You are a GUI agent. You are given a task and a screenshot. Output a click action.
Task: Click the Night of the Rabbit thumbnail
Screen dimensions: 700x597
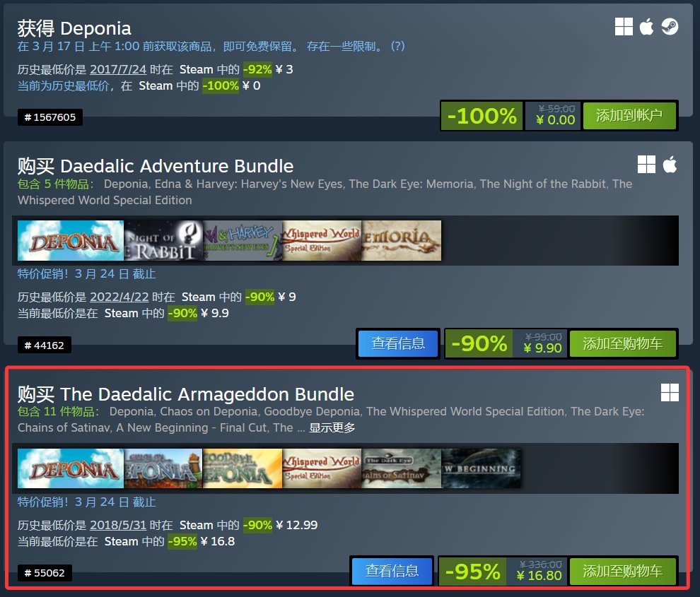(163, 240)
